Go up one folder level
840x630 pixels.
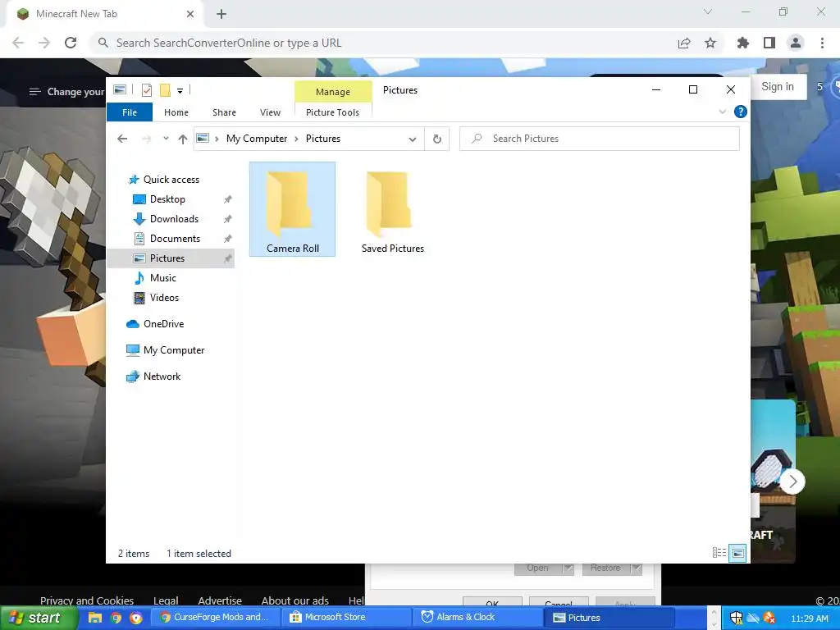click(183, 139)
